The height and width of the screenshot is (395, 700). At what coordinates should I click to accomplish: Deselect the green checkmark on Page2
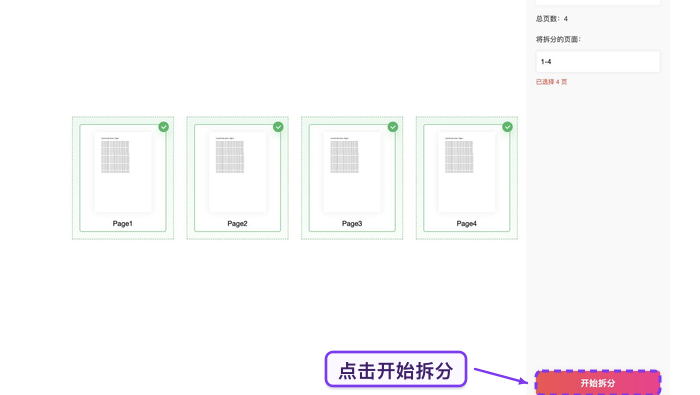(x=278, y=127)
